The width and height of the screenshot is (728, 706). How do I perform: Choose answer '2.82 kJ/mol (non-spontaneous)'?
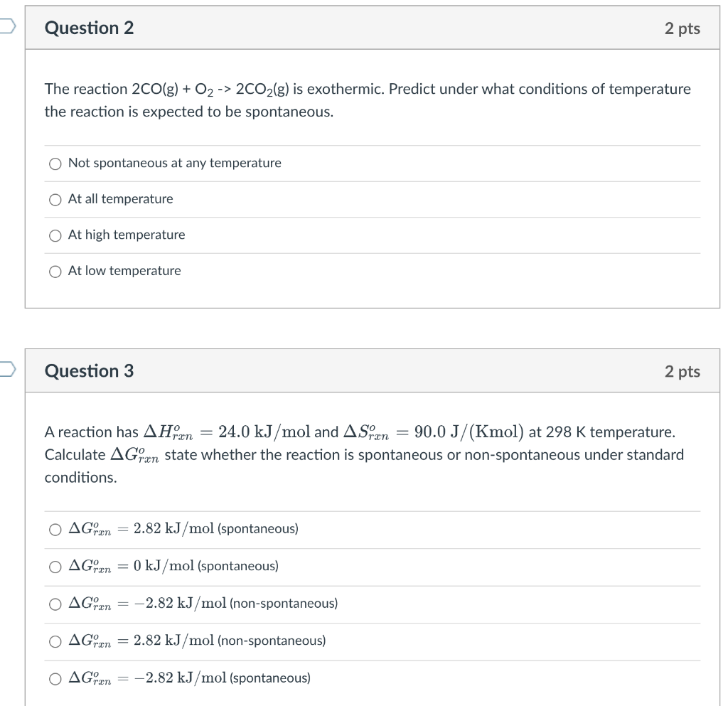[x=55, y=641]
